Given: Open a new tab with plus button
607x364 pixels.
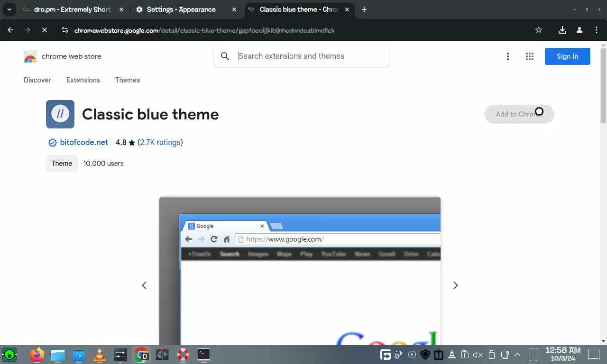Looking at the screenshot, I should [x=364, y=9].
